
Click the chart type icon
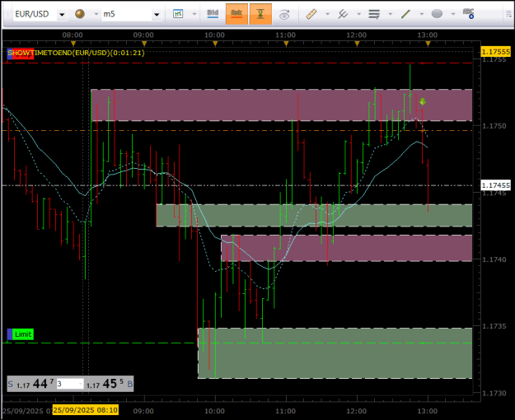(x=178, y=14)
